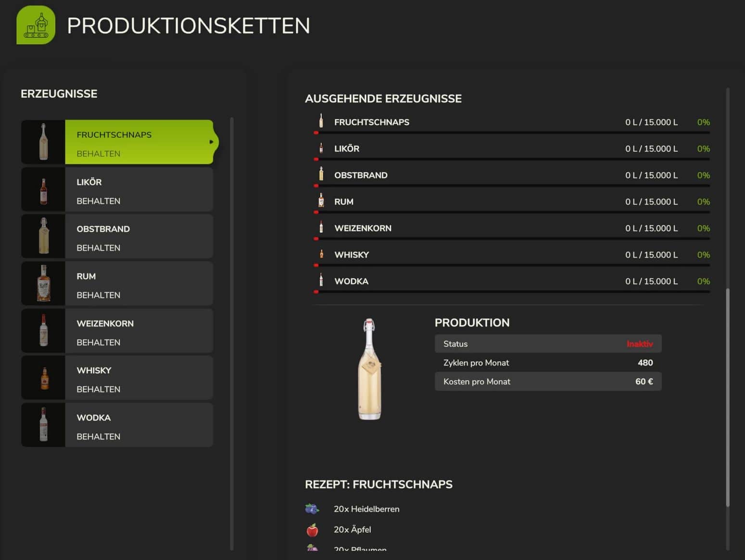
Task: Toggle the Behalten mode under Wodka
Action: pos(98,436)
